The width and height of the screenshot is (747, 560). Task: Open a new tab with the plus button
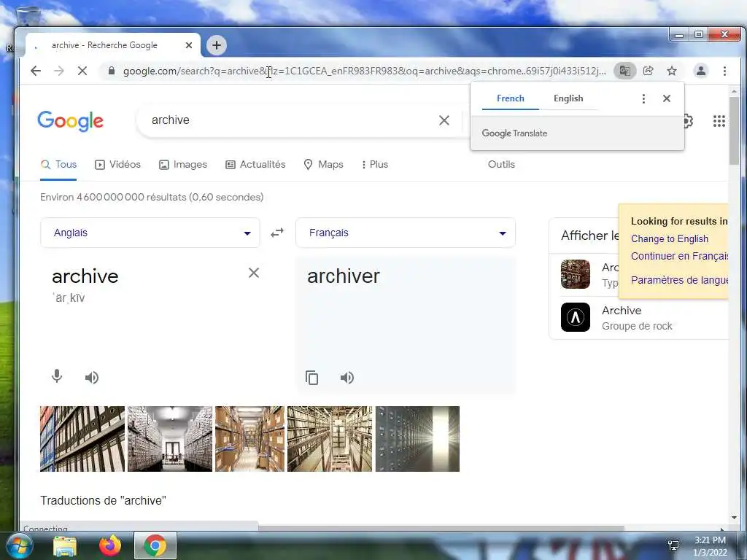tap(216, 45)
